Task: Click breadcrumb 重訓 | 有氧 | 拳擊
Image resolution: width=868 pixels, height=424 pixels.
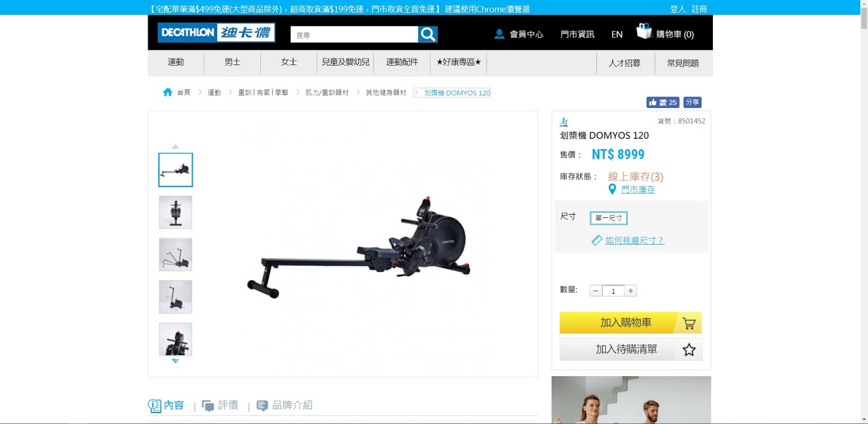Action: coord(263,93)
